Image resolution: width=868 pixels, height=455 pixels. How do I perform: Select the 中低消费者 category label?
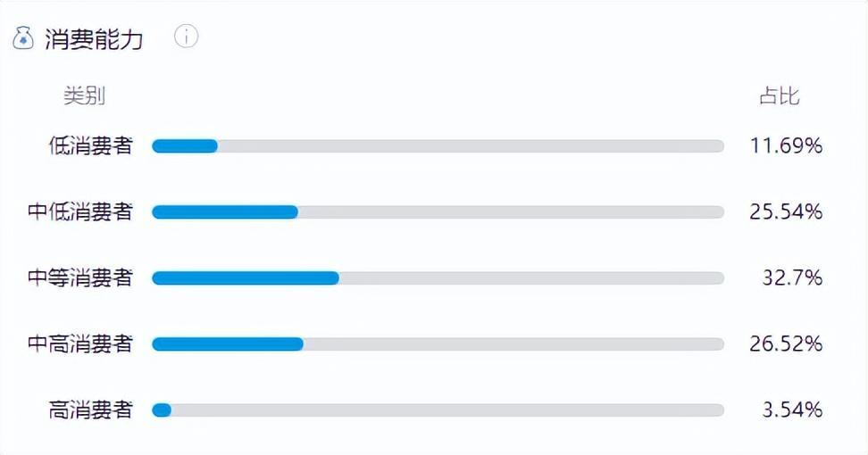(80, 211)
